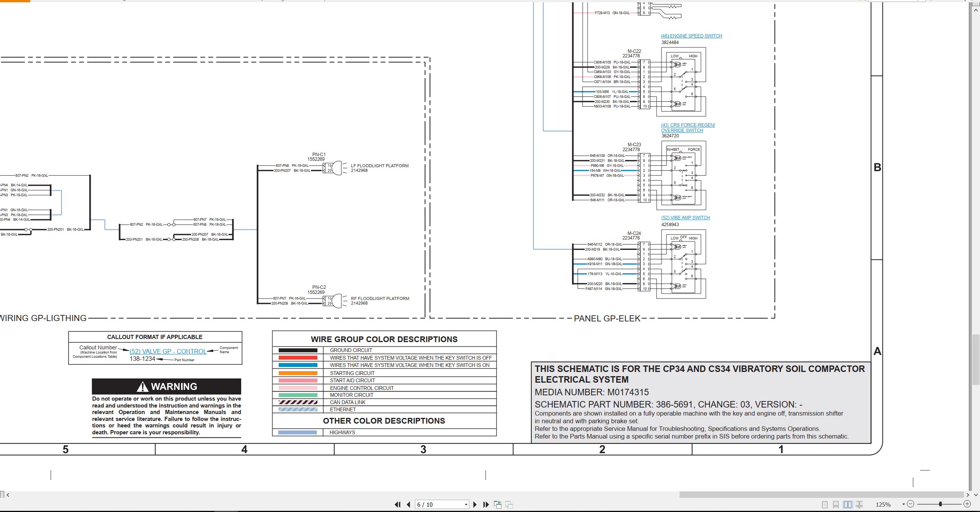Click the grid zone B marker
The height and width of the screenshot is (512, 980).
[x=877, y=167]
